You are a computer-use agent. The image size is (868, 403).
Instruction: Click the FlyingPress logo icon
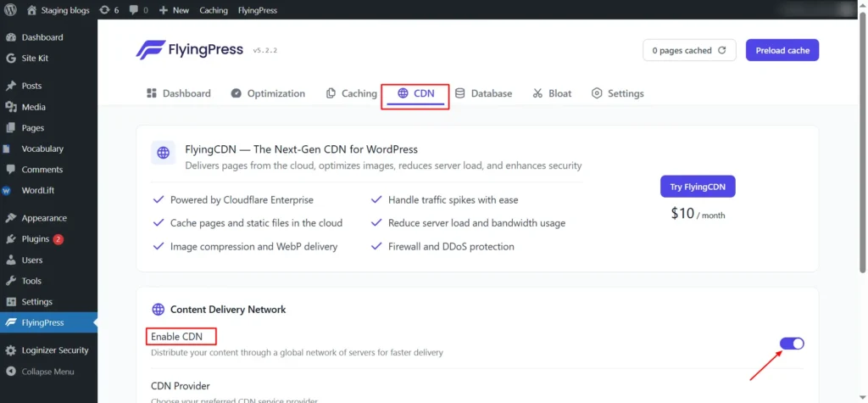coord(150,50)
